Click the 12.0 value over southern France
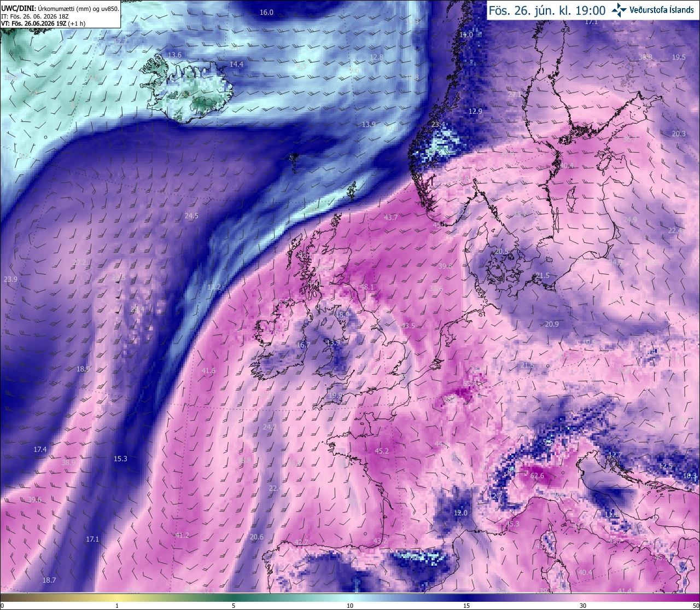 coord(461,513)
